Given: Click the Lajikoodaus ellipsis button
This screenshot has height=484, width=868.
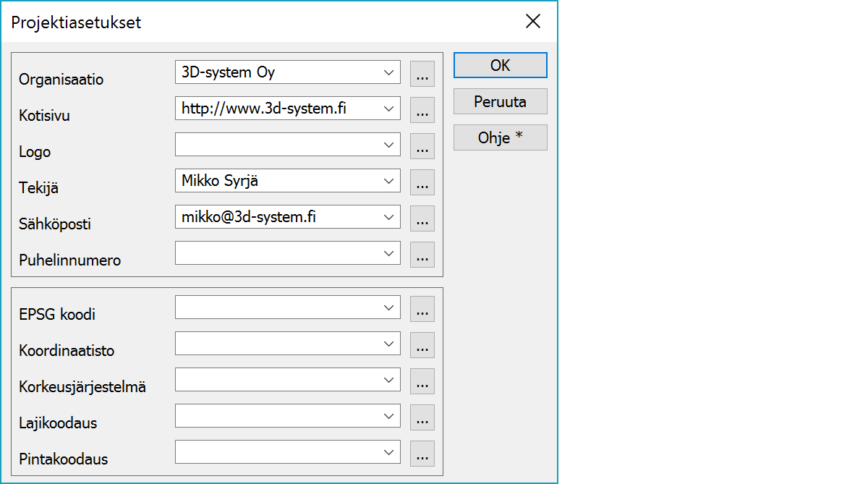Looking at the screenshot, I should click(422, 417).
